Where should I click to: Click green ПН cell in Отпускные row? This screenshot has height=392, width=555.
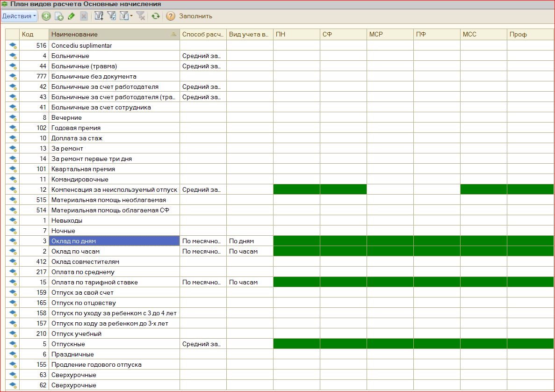pyautogui.click(x=296, y=344)
